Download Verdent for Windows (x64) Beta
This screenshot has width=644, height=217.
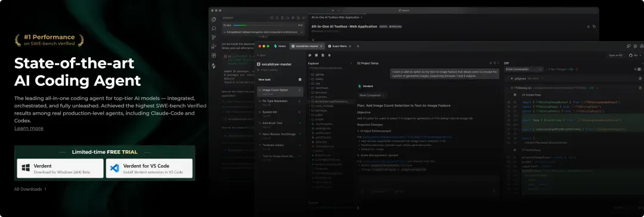[60, 168]
